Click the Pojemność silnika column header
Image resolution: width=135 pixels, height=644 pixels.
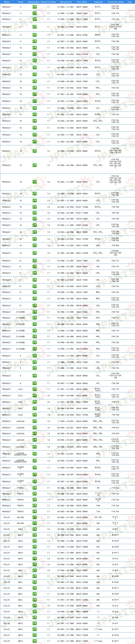coord(48,2)
